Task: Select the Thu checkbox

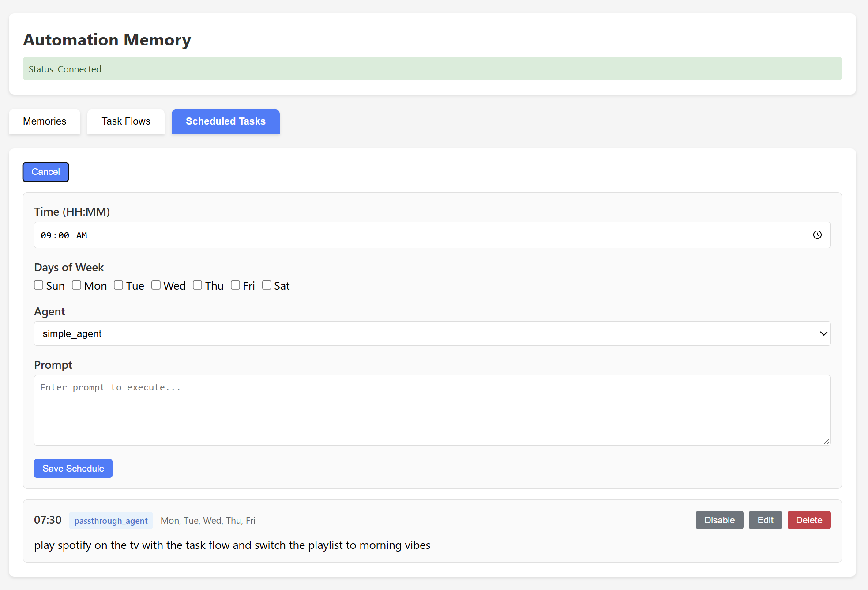Action: point(198,285)
